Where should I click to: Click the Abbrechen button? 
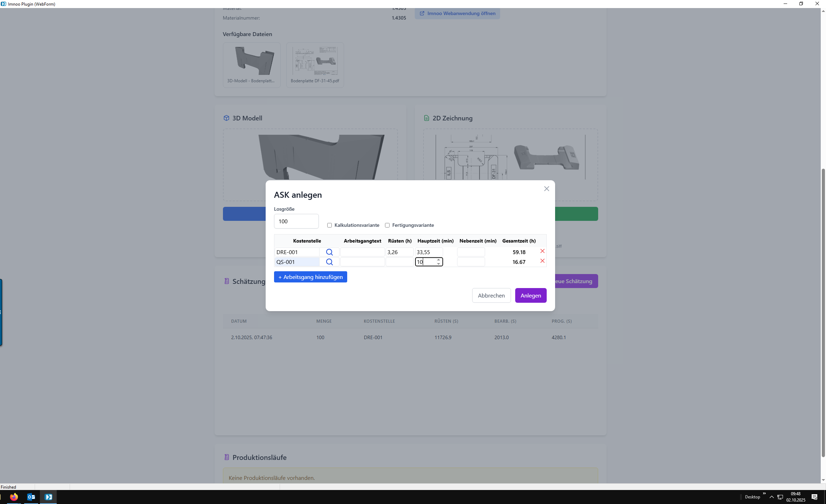pos(491,295)
